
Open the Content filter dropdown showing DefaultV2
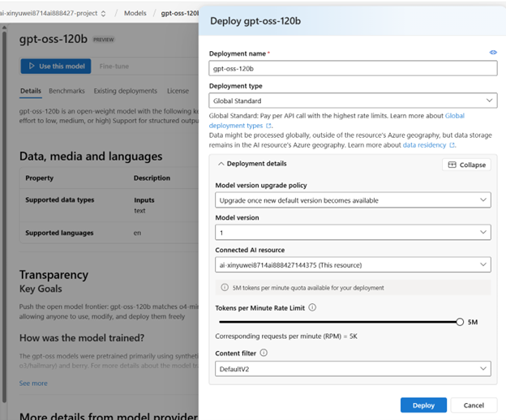tap(353, 369)
